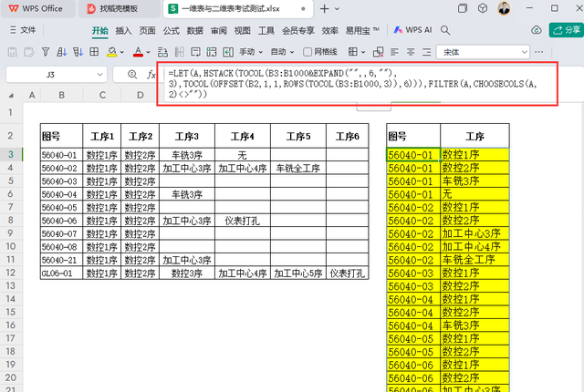Select the 仪表打孔 cell in row 8
Screen dimensions: 584x392
[x=243, y=221]
